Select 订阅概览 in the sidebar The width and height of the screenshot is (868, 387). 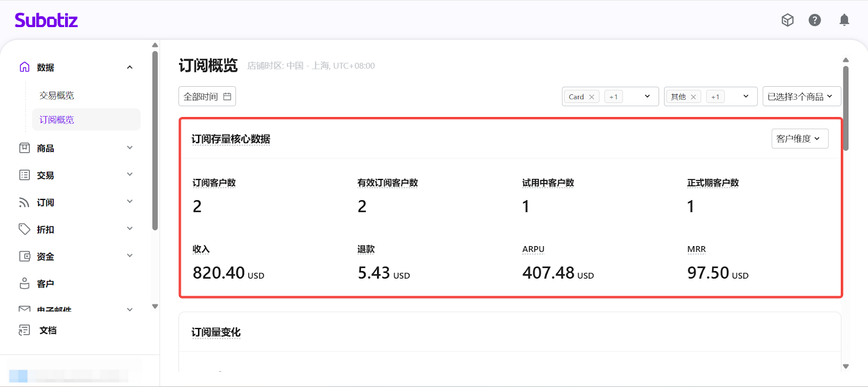point(57,120)
